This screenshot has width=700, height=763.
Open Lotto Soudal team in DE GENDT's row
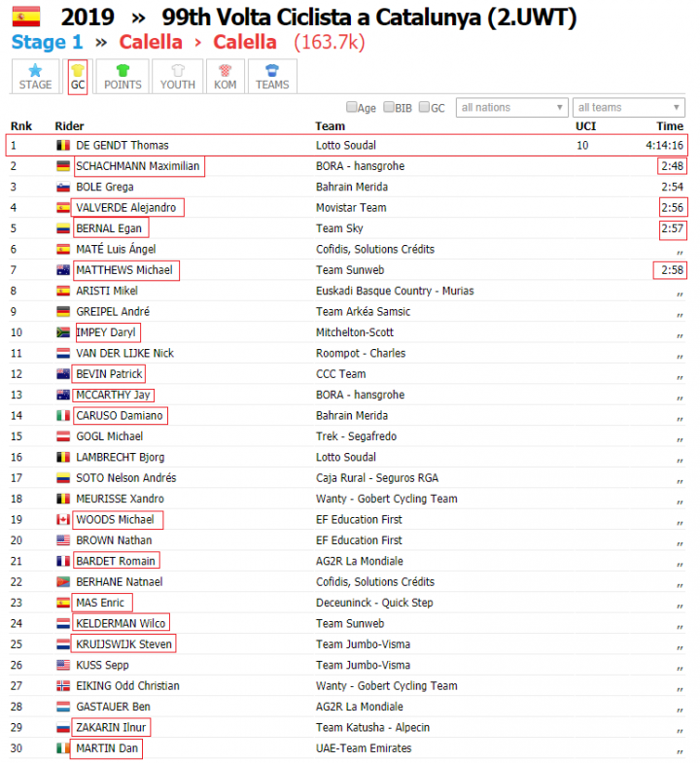[x=346, y=146]
